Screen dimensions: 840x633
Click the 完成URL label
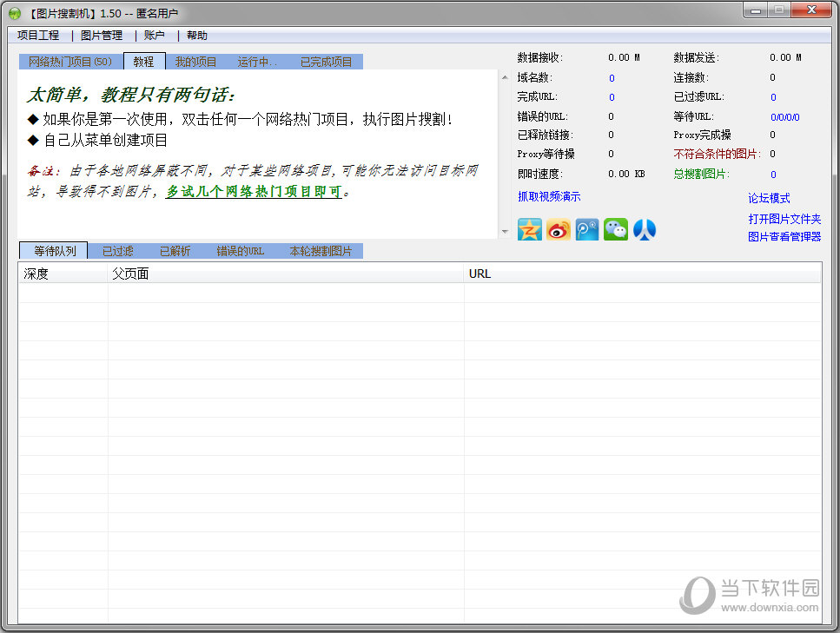[x=538, y=97]
